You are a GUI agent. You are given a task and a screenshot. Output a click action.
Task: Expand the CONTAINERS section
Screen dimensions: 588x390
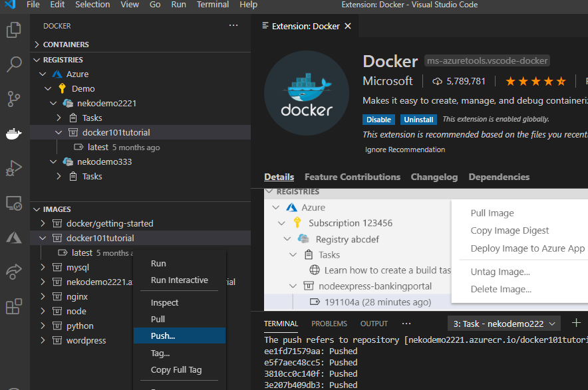(37, 45)
